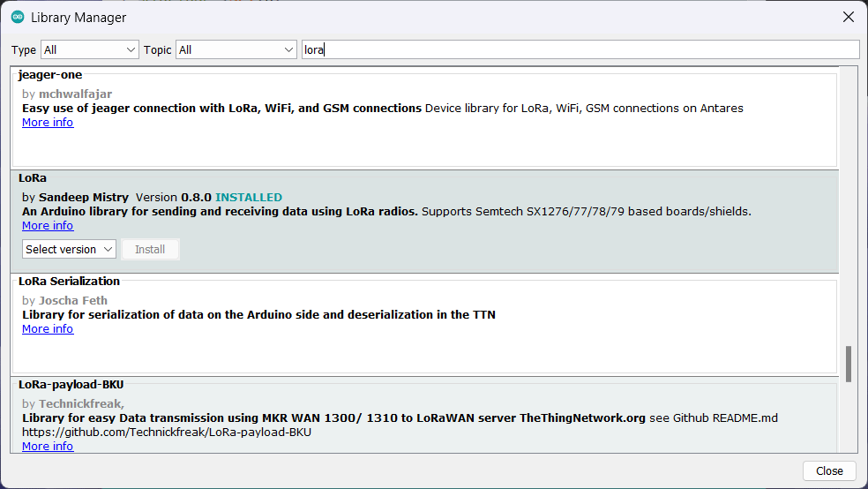
Task: Click author name Joscha Feth
Action: (73, 301)
